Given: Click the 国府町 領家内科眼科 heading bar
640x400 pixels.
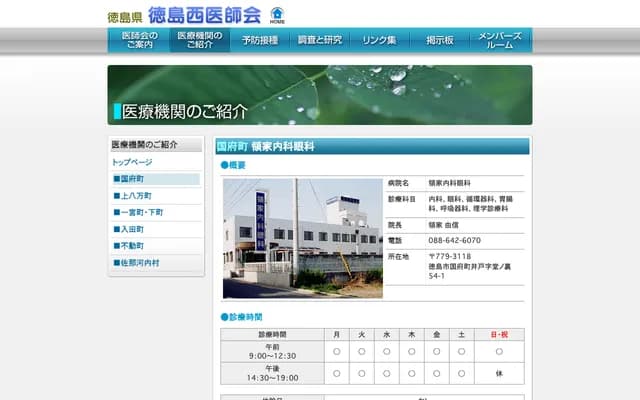Looking at the screenshot, I should click(x=372, y=146).
